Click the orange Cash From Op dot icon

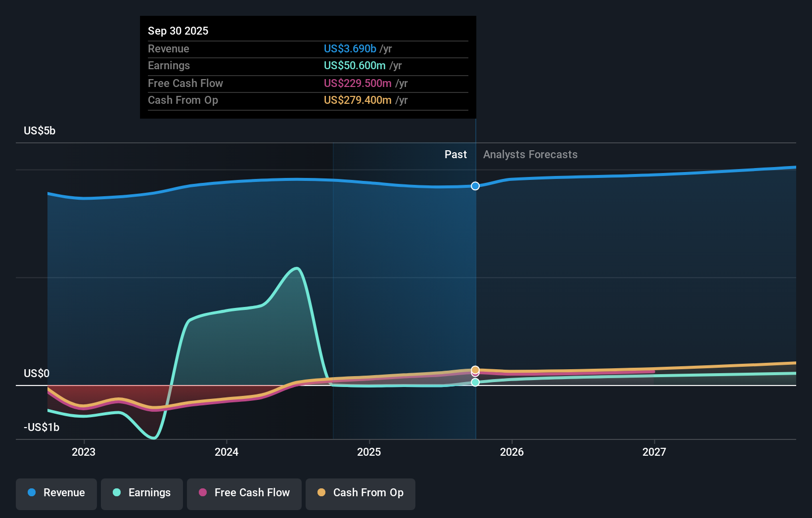321,493
